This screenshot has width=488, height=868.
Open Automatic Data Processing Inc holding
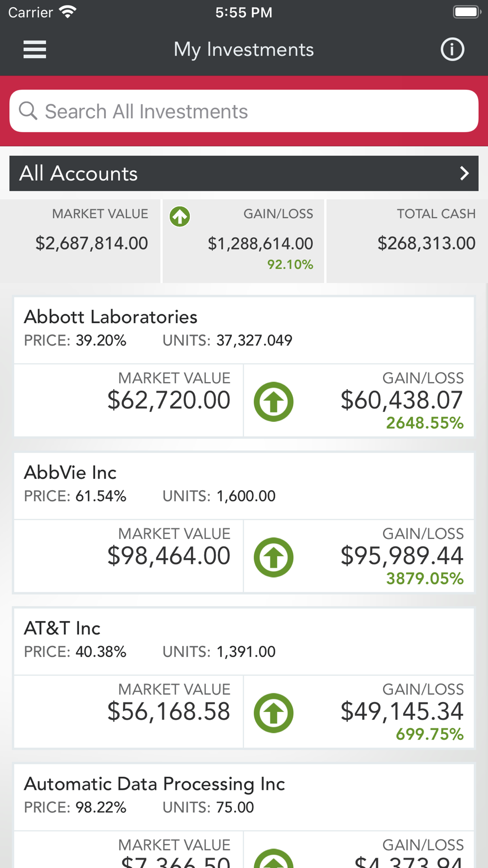[x=154, y=784]
